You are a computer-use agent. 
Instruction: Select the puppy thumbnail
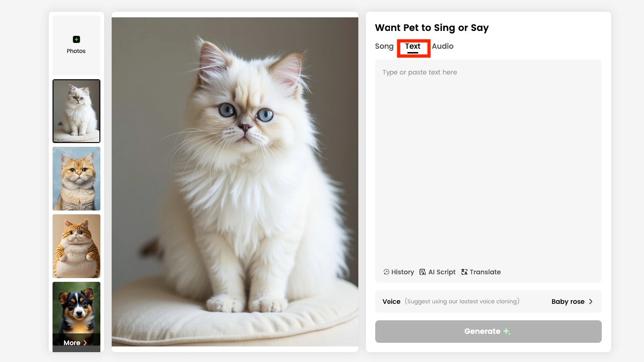tap(76, 307)
